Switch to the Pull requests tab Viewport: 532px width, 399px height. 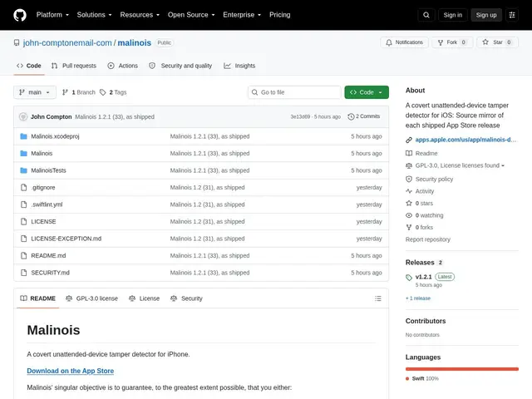pyautogui.click(x=74, y=66)
